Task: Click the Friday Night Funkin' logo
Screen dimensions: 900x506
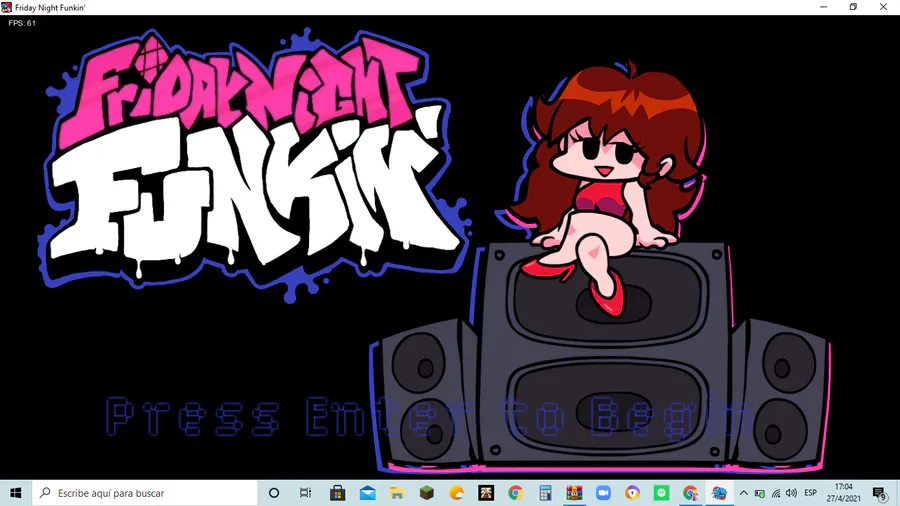Action: tap(253, 166)
